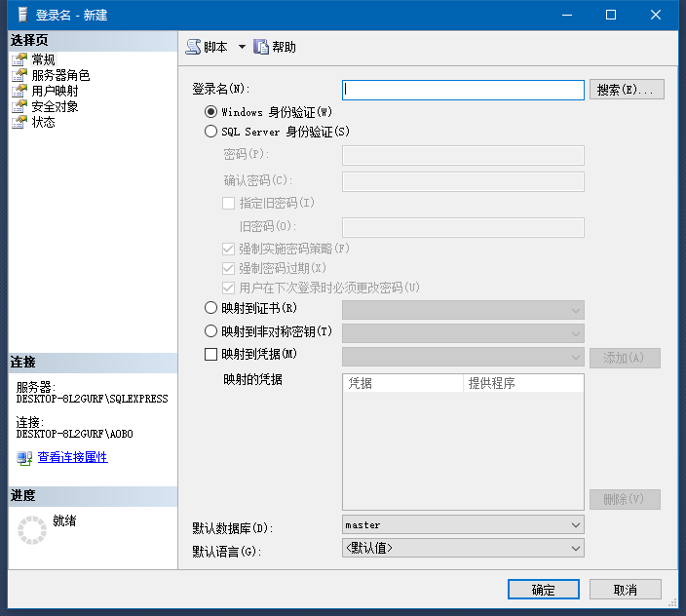The height and width of the screenshot is (616, 686).
Task: Select the 服务器角色 page icon
Action: 19,75
